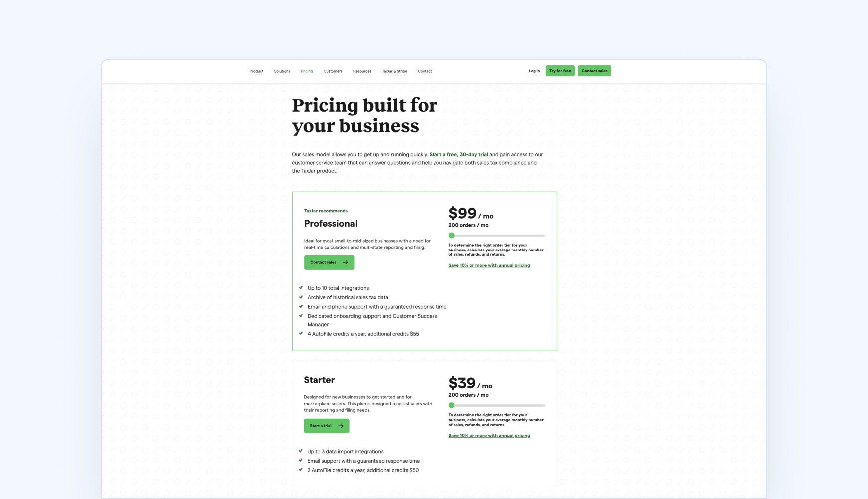Open annual pricing link under $39 plan

tap(489, 436)
